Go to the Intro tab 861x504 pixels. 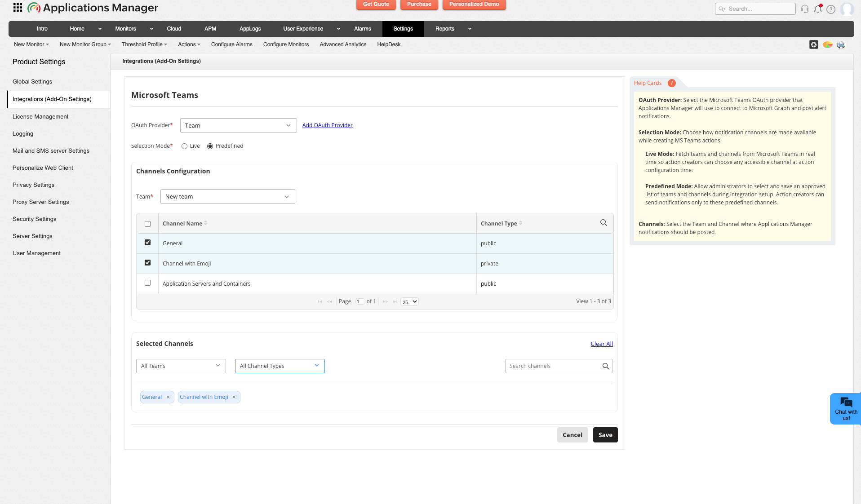coord(42,29)
